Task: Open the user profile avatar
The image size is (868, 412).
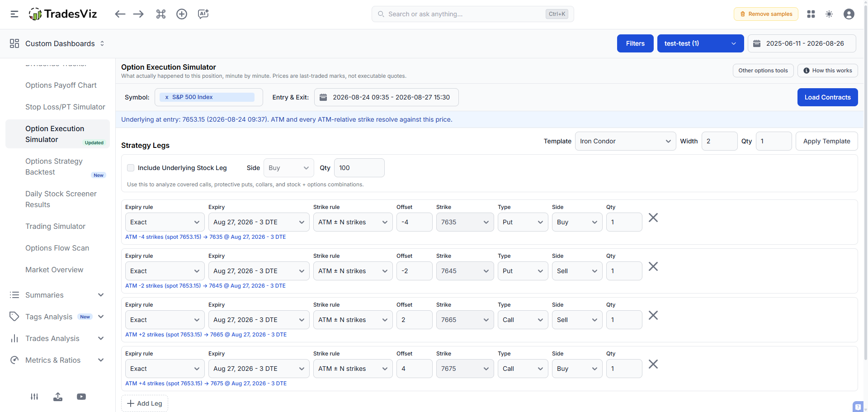Action: coord(849,14)
